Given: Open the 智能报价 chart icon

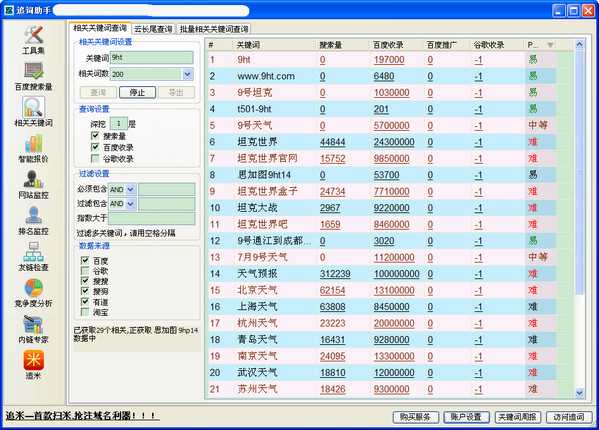Looking at the screenshot, I should coord(34,144).
